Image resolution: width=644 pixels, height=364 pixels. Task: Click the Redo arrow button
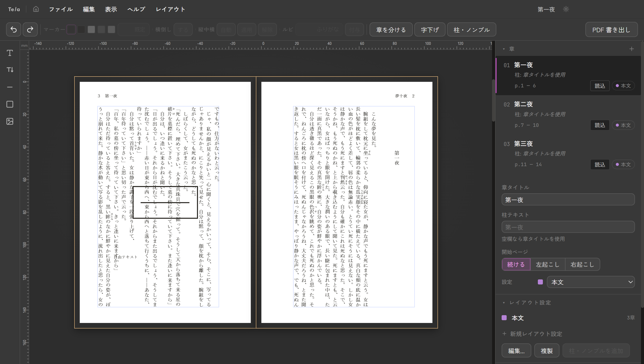[x=30, y=30]
